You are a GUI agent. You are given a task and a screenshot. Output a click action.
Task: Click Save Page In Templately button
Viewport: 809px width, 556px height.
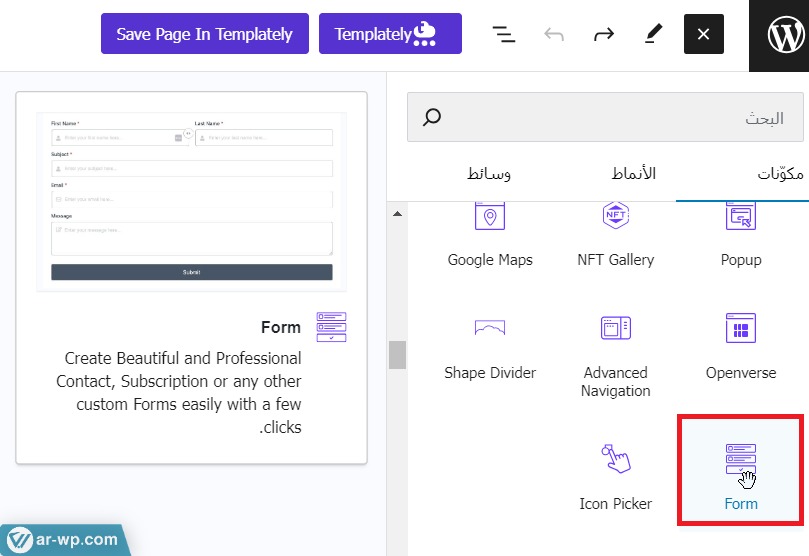(205, 34)
